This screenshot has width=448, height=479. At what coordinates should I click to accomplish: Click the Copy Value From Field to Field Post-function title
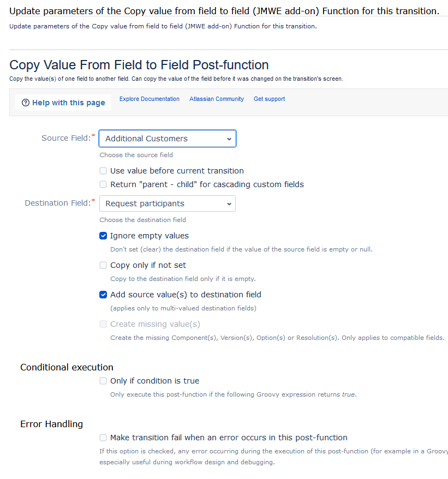pos(139,65)
